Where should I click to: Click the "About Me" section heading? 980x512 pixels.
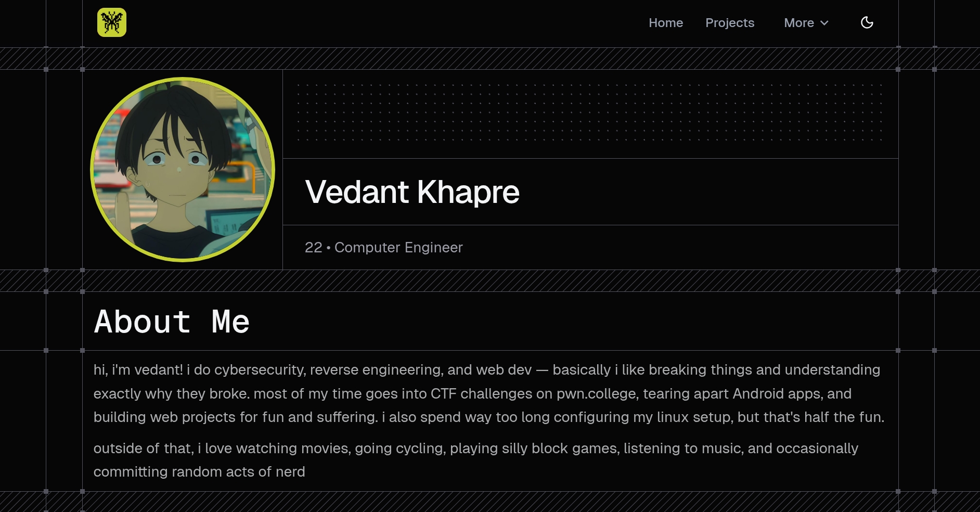172,322
